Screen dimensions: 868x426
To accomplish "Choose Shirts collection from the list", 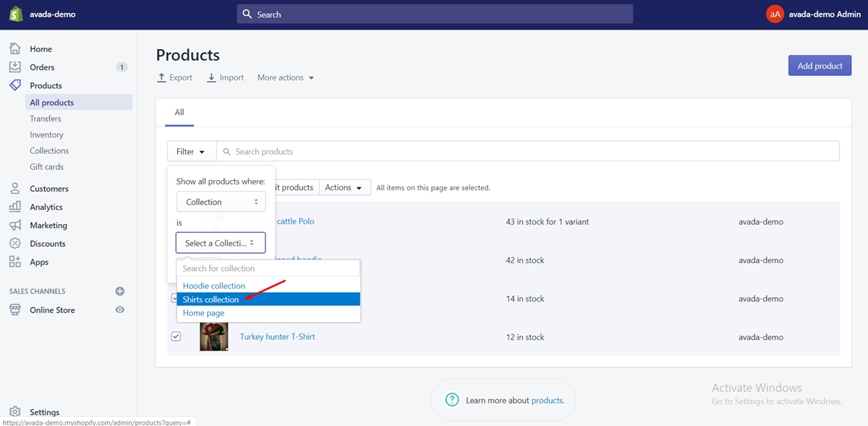I will (268, 299).
